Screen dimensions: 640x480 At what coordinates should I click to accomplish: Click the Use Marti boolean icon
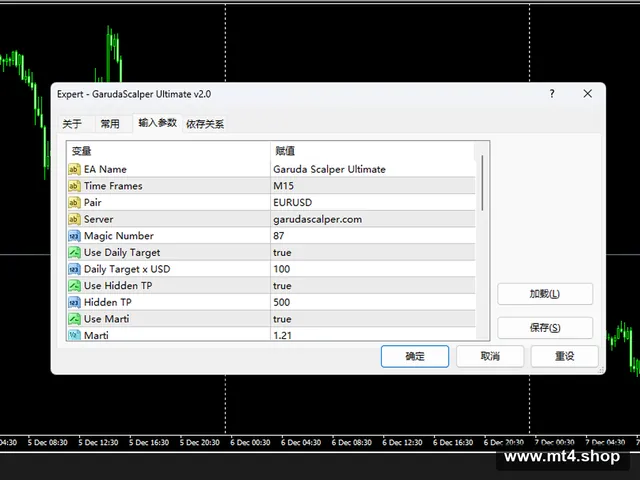point(74,319)
